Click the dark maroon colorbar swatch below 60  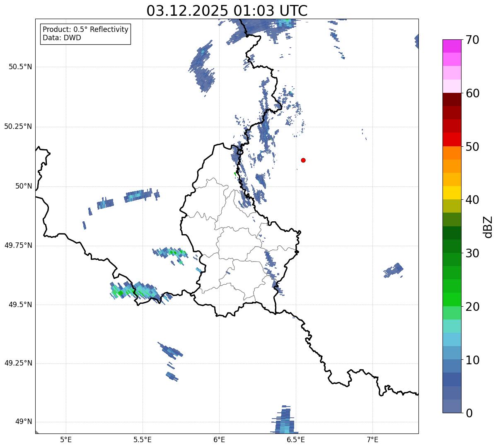(452, 99)
